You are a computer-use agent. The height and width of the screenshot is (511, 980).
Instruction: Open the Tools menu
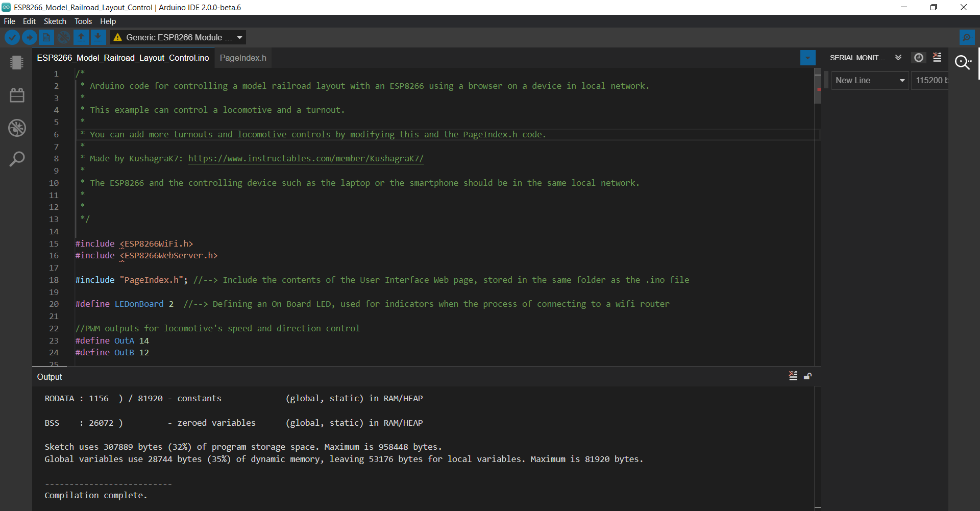[x=83, y=21]
